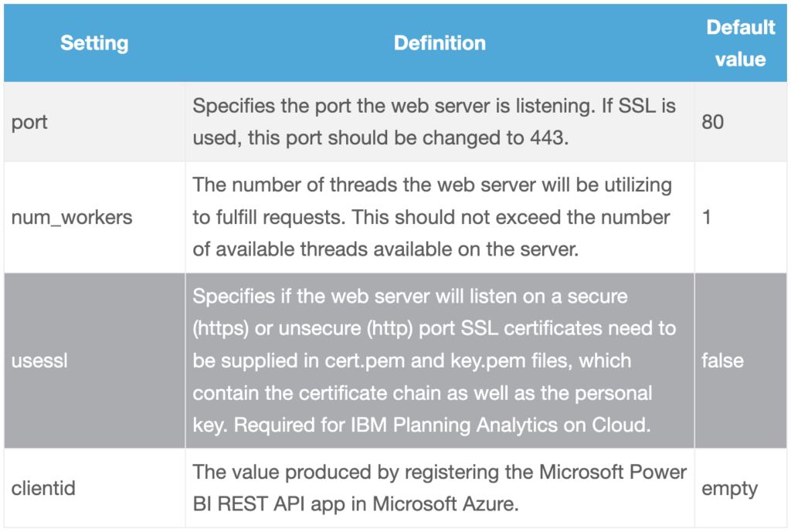Click the clientid default value empty

(x=729, y=489)
